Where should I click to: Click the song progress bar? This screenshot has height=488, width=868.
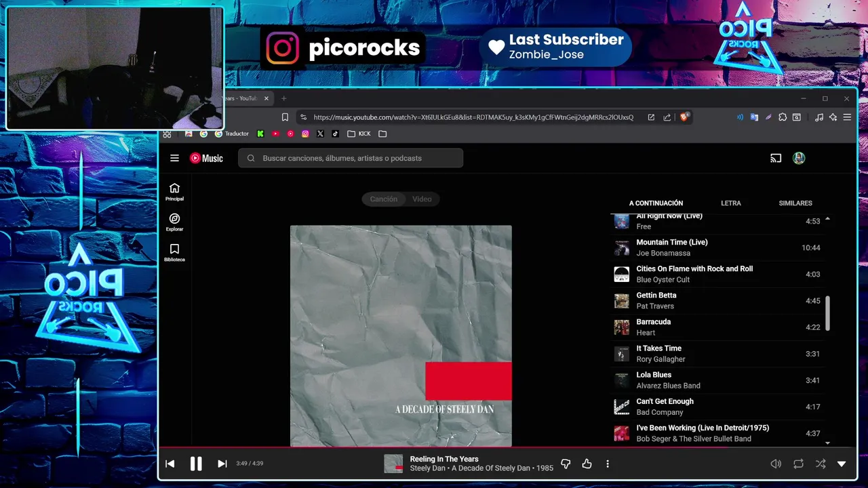coord(507,447)
